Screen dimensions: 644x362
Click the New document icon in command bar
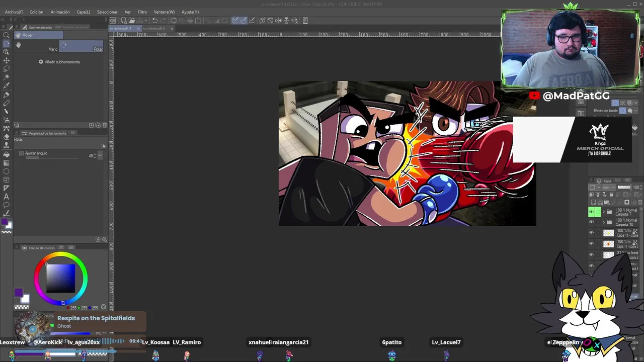123,21
